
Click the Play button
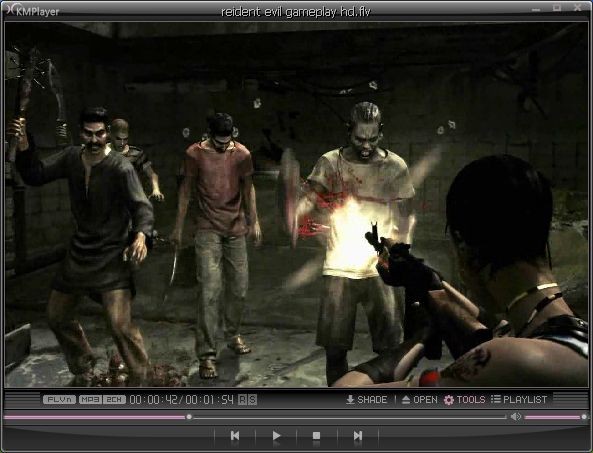click(x=276, y=436)
